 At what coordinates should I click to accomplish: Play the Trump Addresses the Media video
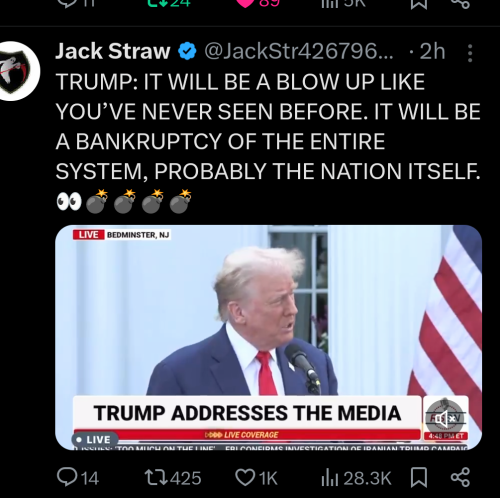268,337
